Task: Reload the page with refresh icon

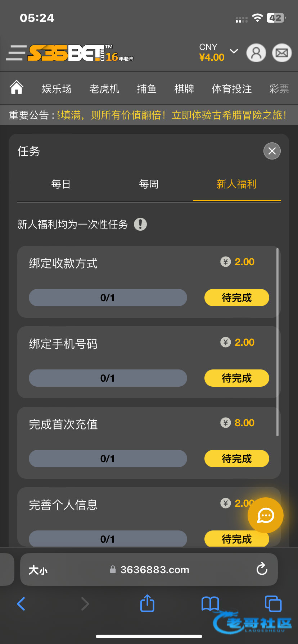Action: 262,569
